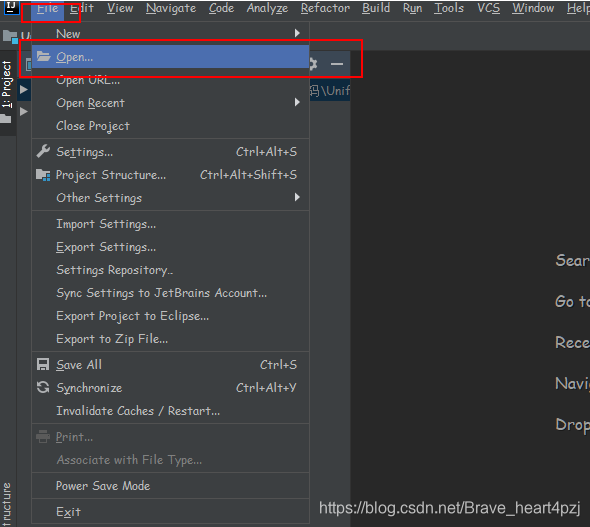Select Open... in the File menu
590x527 pixels.
(170, 56)
